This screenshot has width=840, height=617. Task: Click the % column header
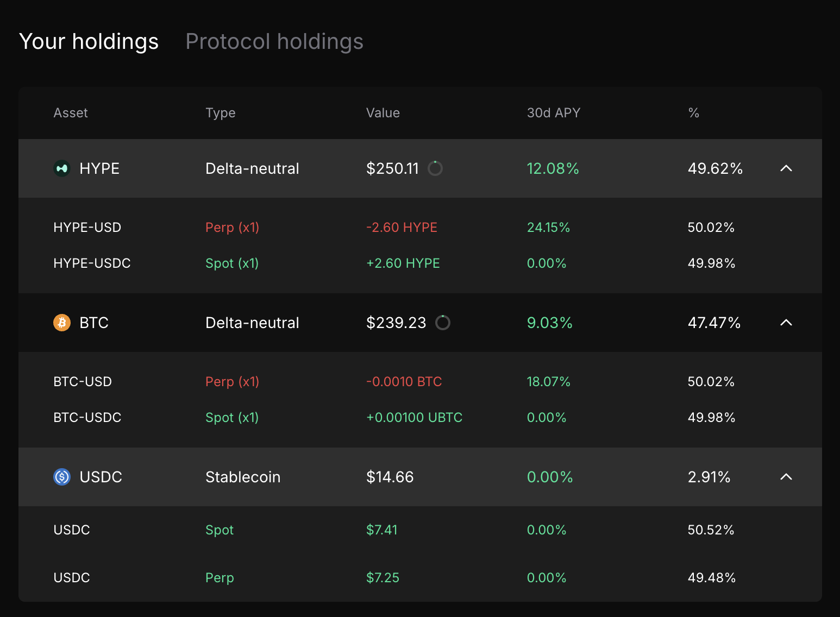coord(694,113)
